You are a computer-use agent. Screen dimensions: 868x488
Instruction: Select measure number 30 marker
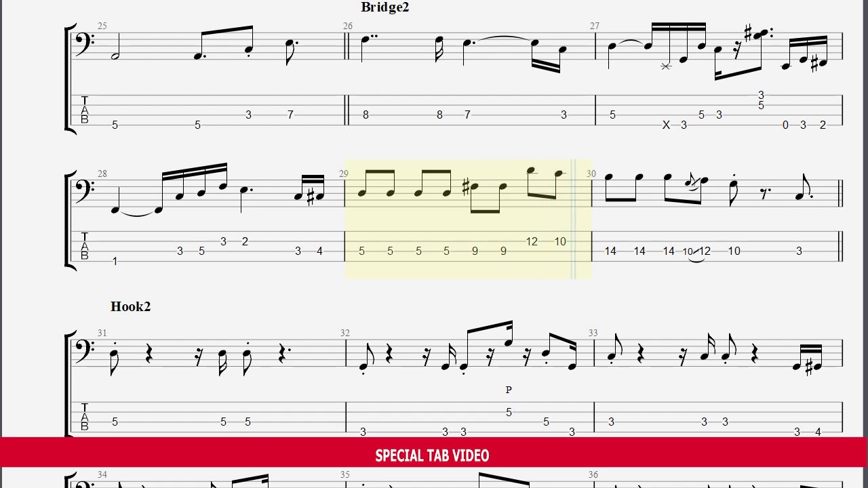point(591,174)
